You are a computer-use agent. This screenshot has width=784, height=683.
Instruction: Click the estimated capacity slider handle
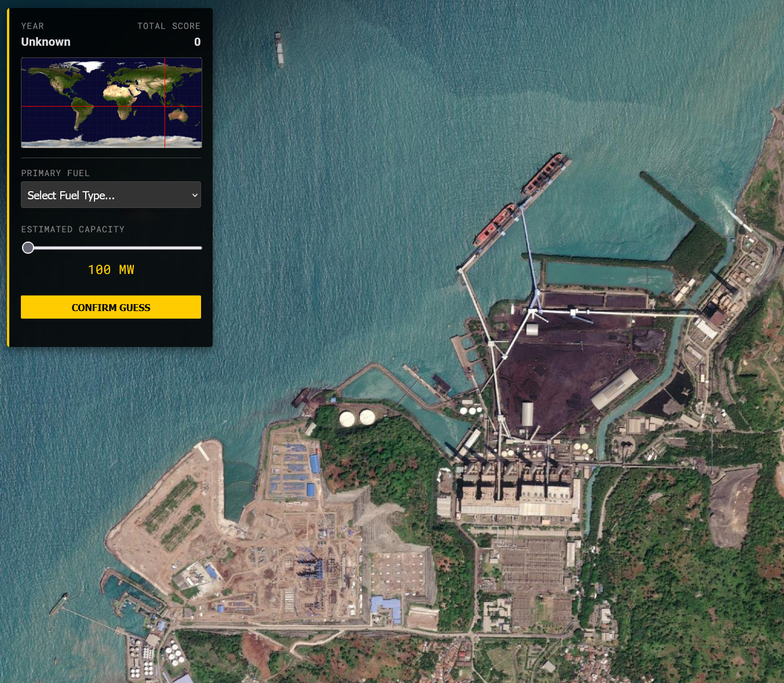(x=28, y=248)
